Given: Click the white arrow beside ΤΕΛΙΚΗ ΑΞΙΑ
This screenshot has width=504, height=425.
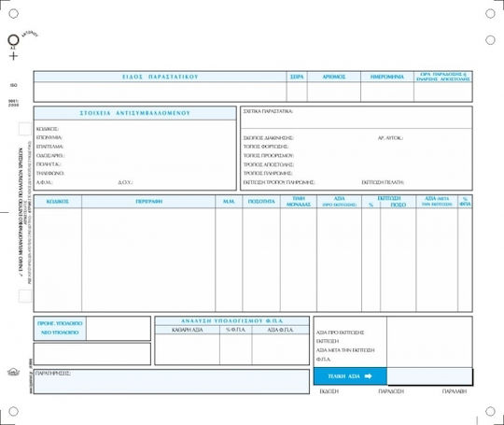Looking at the screenshot, I should coord(369,376).
